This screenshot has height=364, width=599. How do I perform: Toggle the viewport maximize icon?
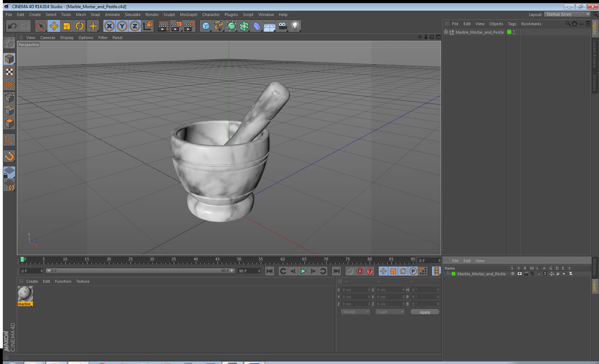[438, 37]
